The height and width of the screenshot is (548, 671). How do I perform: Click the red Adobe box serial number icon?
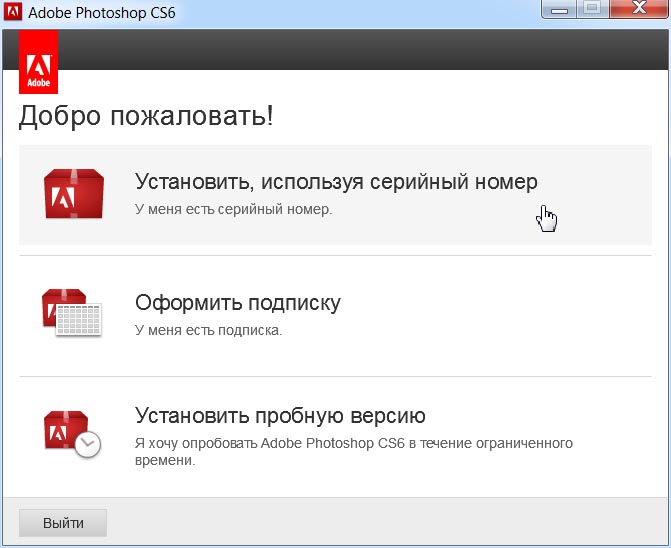pos(74,194)
